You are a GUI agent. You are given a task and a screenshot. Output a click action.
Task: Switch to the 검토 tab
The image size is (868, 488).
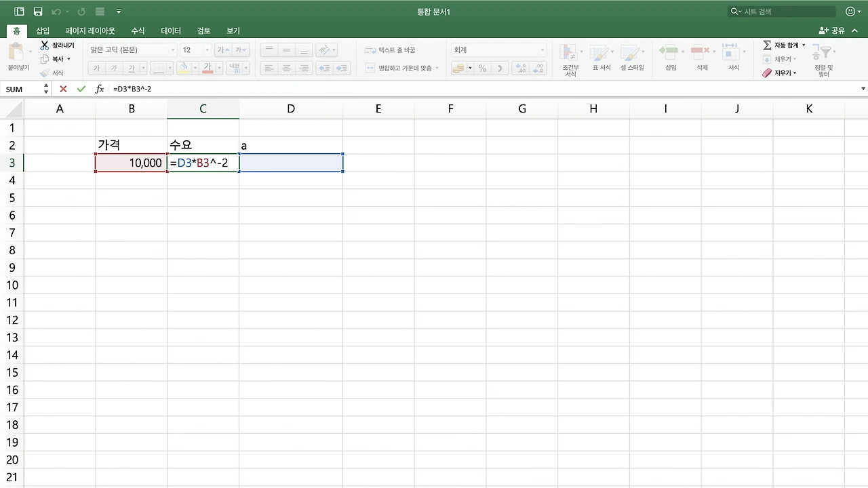point(203,30)
